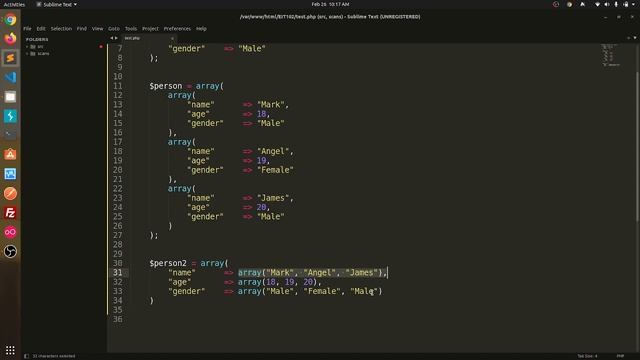Open the tab list dropdown arrow
This screenshot has width=640, height=360.
click(635, 38)
